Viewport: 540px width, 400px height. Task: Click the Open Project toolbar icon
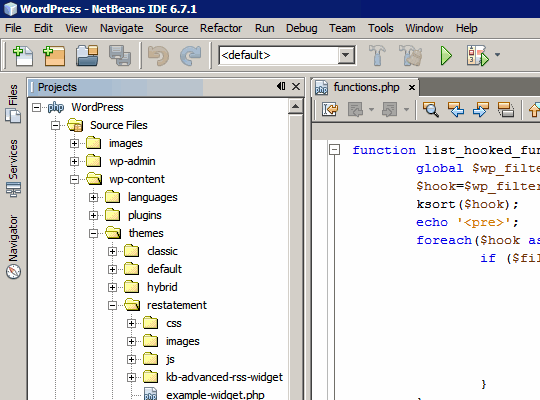coord(87,56)
